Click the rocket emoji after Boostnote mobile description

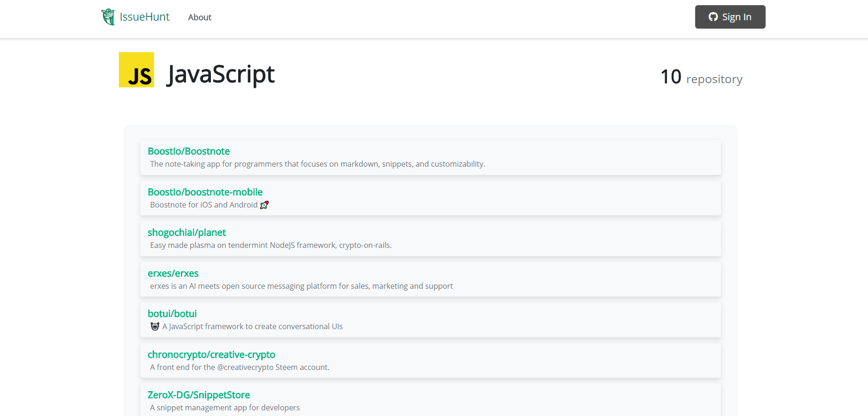coord(264,205)
